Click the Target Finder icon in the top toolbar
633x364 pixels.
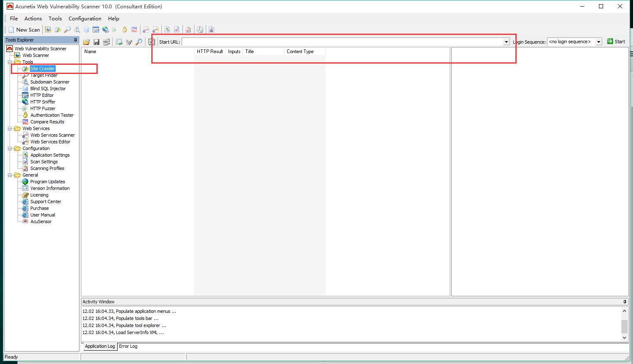point(67,30)
